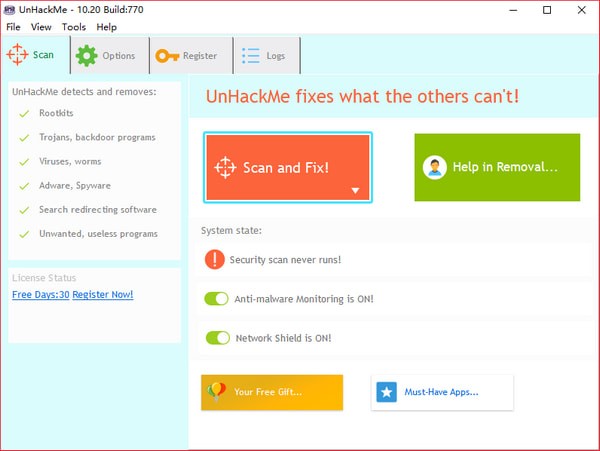Click the green gear Options icon
Viewport: 600px width, 451px height.
(87, 56)
